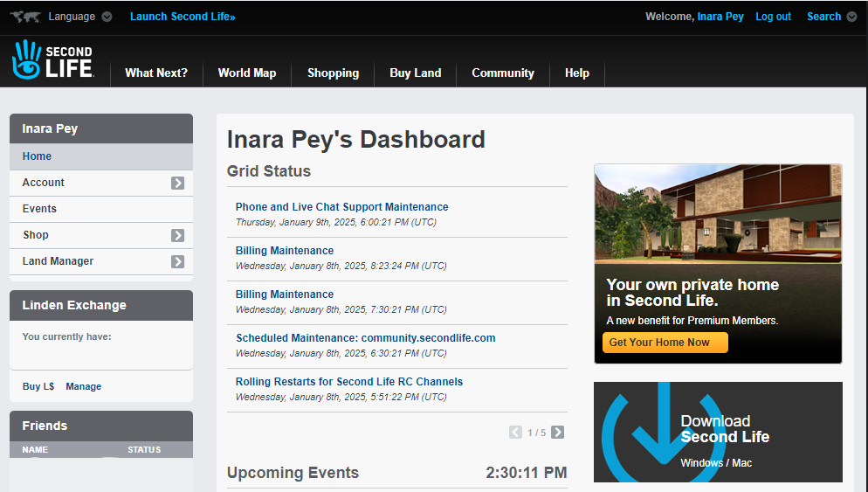Go to next Grid Status page arrow
The height and width of the screenshot is (492, 868).
(x=557, y=432)
